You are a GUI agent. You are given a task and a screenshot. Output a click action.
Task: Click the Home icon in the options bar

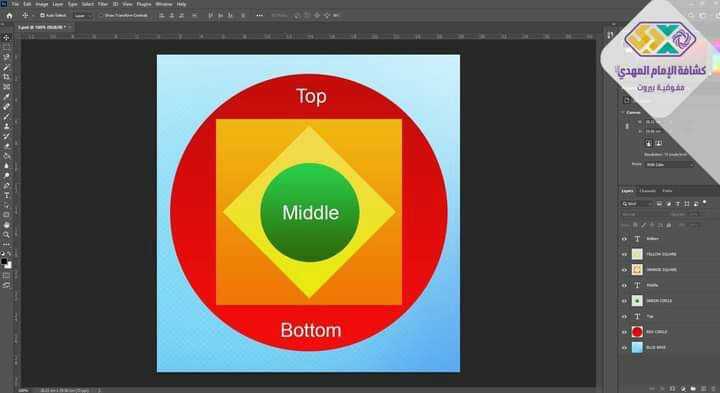tap(9, 16)
